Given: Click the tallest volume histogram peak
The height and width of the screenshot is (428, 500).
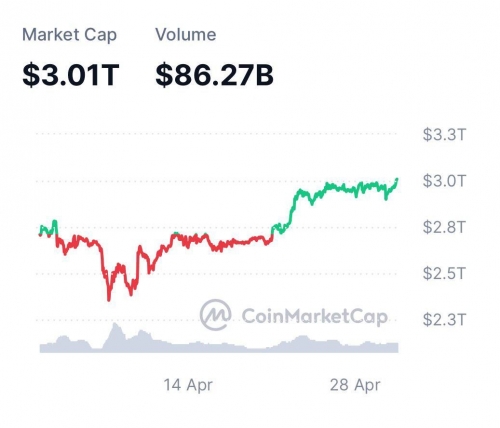Looking at the screenshot, I should (x=115, y=324).
